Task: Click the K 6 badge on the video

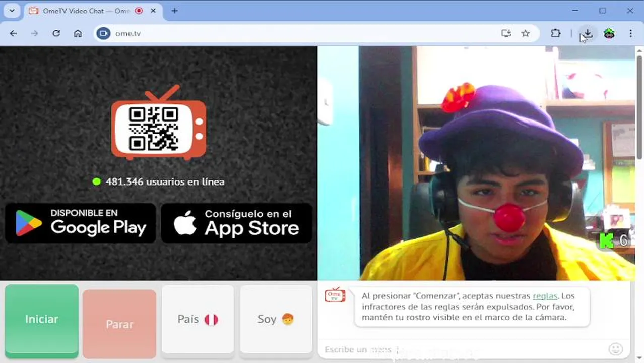Action: 614,241
